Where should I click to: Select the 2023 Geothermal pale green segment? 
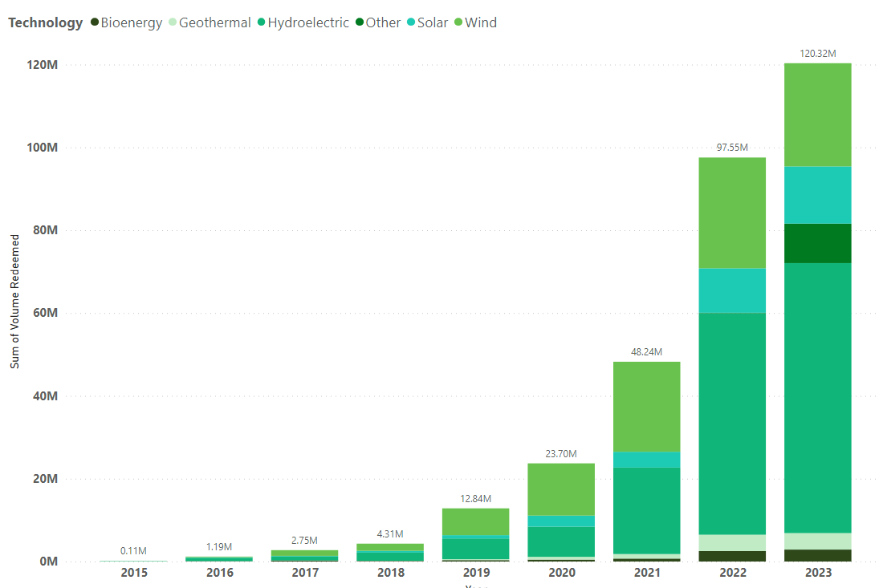coord(817,541)
